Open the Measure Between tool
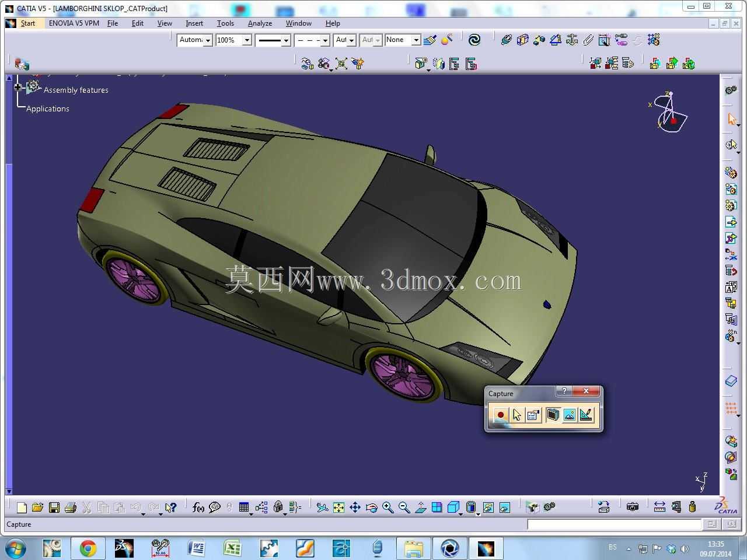 coord(659,507)
